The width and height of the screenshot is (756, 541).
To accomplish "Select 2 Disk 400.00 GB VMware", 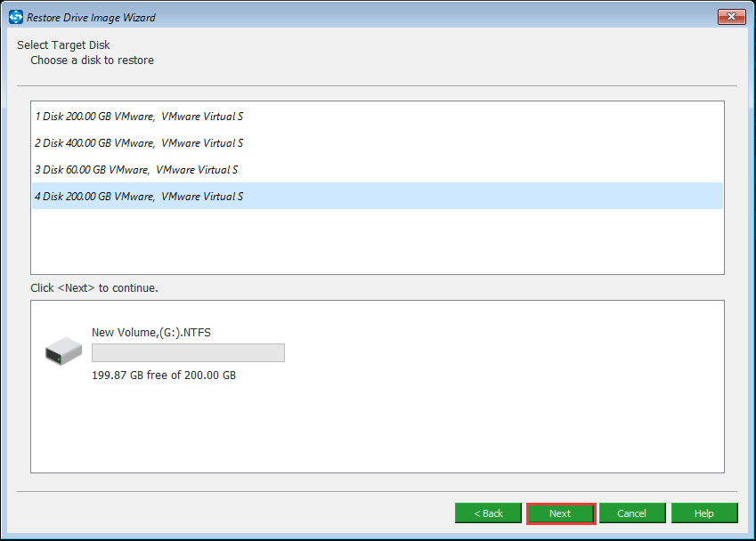I will pos(378,143).
